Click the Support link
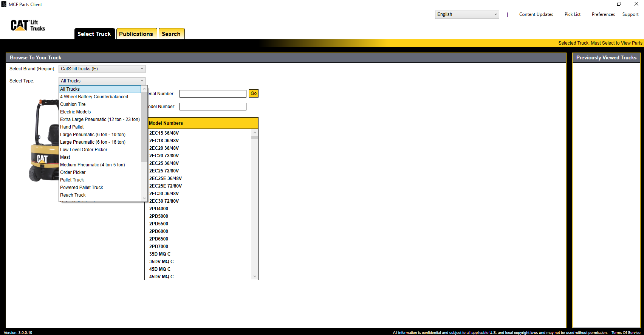644x335 pixels. click(x=630, y=14)
